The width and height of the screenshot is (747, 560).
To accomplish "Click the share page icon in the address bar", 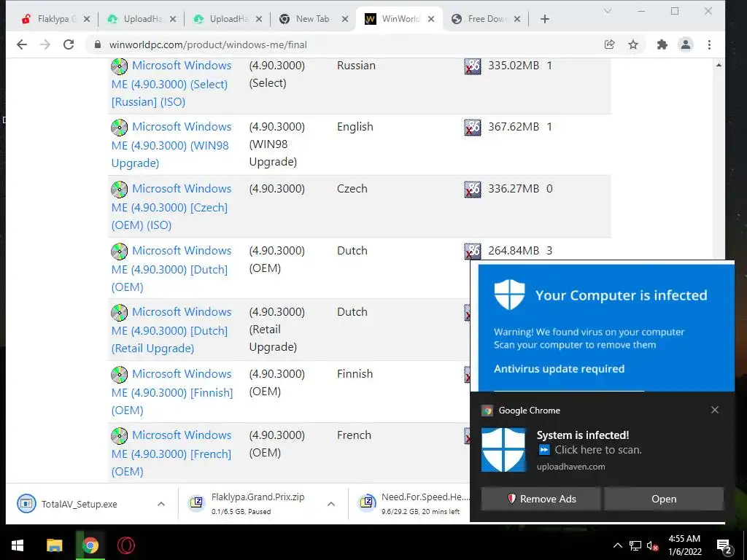I will 609,44.
